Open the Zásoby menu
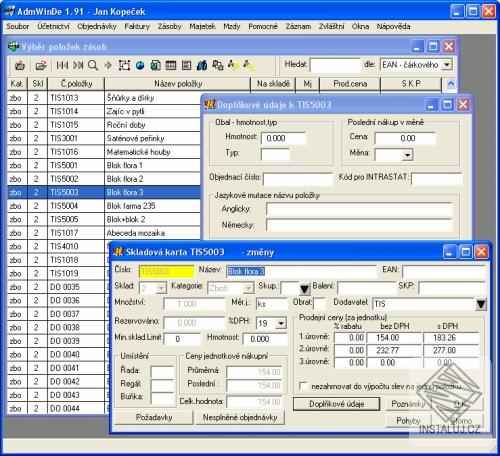The width and height of the screenshot is (500, 456). (169, 26)
